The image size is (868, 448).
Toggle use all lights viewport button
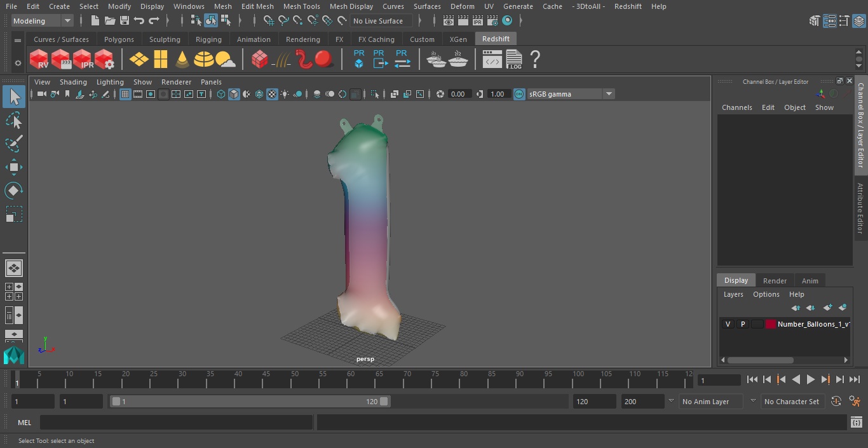285,94
